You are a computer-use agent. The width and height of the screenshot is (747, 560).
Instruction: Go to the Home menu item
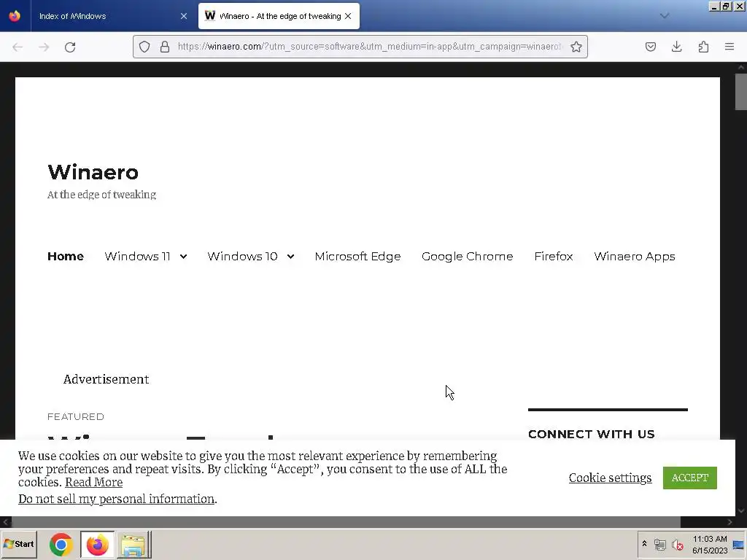click(x=65, y=256)
